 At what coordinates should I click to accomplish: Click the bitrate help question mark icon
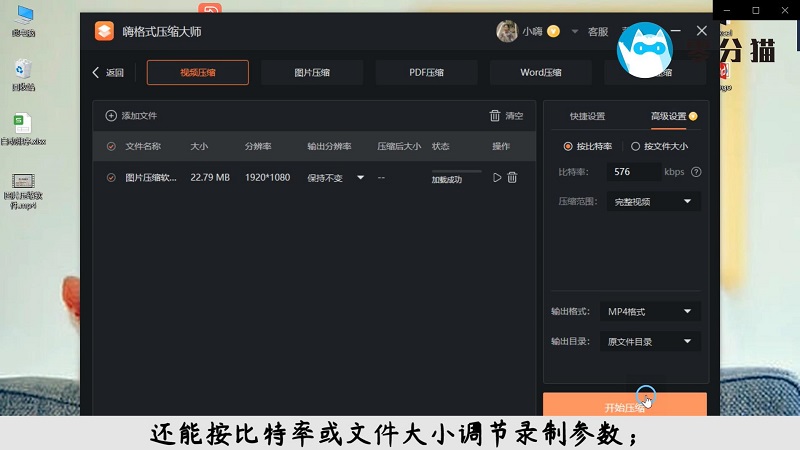[696, 172]
